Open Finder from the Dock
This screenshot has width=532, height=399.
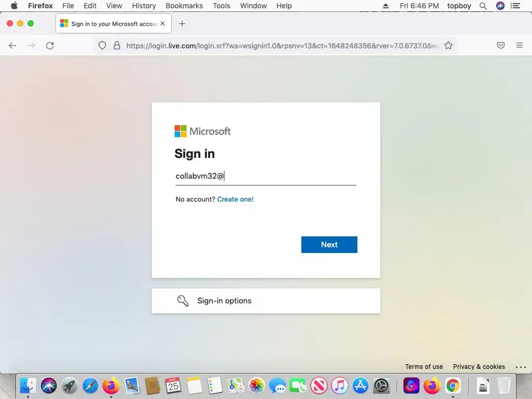click(28, 386)
